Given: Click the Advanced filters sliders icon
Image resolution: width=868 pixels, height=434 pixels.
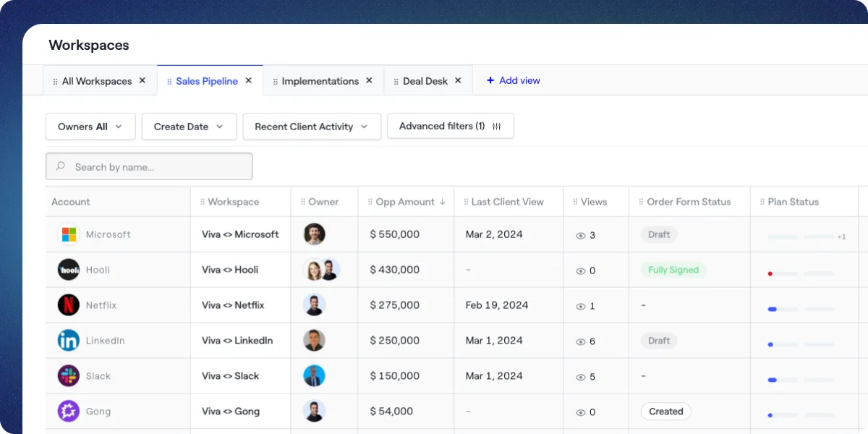Looking at the screenshot, I should coord(496,126).
